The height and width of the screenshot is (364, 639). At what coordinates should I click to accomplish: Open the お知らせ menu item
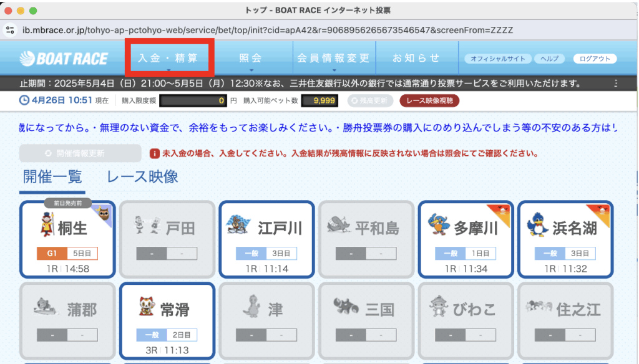(x=416, y=58)
